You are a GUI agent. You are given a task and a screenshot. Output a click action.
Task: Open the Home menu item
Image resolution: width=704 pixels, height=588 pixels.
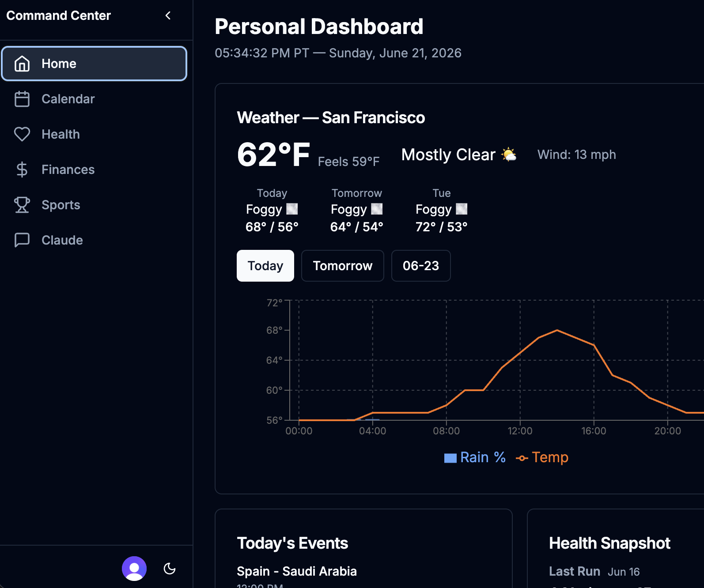(x=94, y=64)
